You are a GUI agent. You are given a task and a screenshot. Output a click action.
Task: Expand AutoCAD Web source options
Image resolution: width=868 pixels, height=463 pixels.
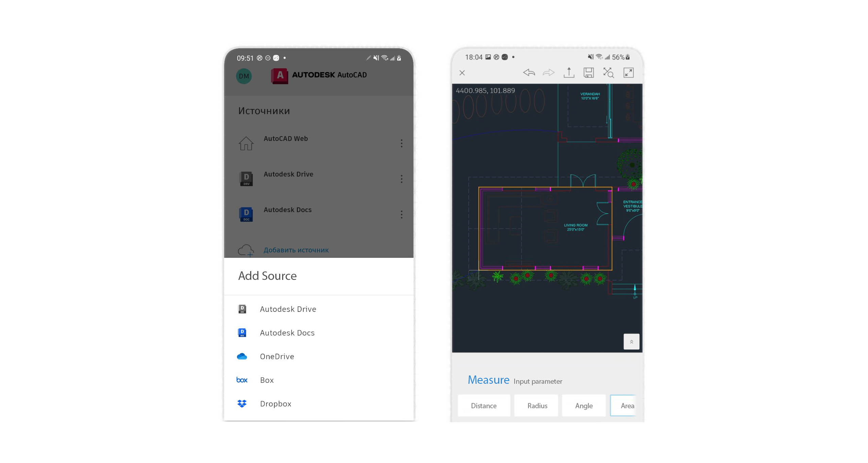coord(402,144)
